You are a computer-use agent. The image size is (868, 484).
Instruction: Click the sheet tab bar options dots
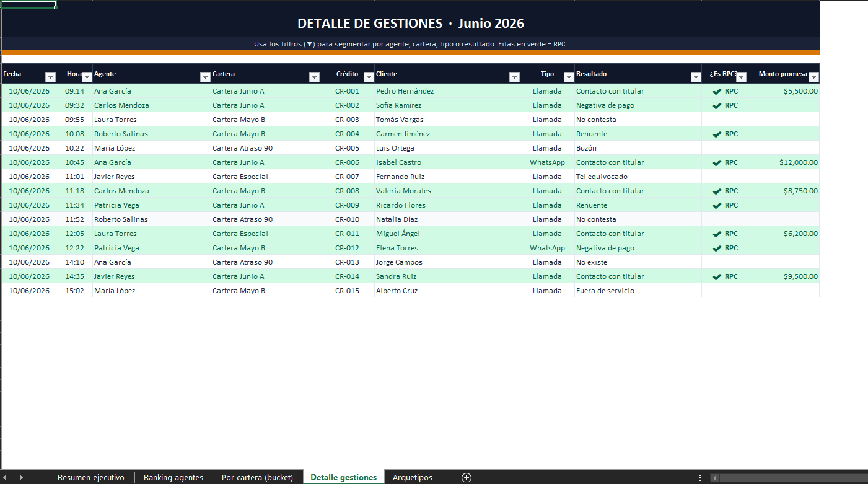tap(700, 477)
